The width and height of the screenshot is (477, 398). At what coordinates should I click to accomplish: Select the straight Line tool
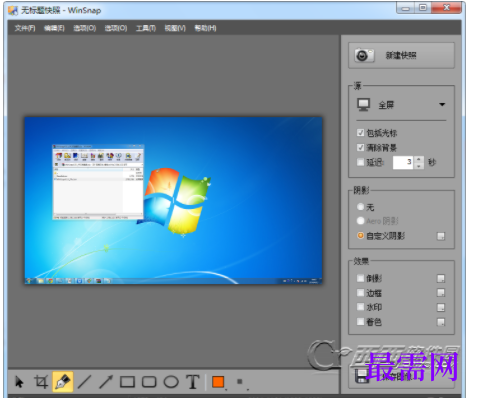84,382
